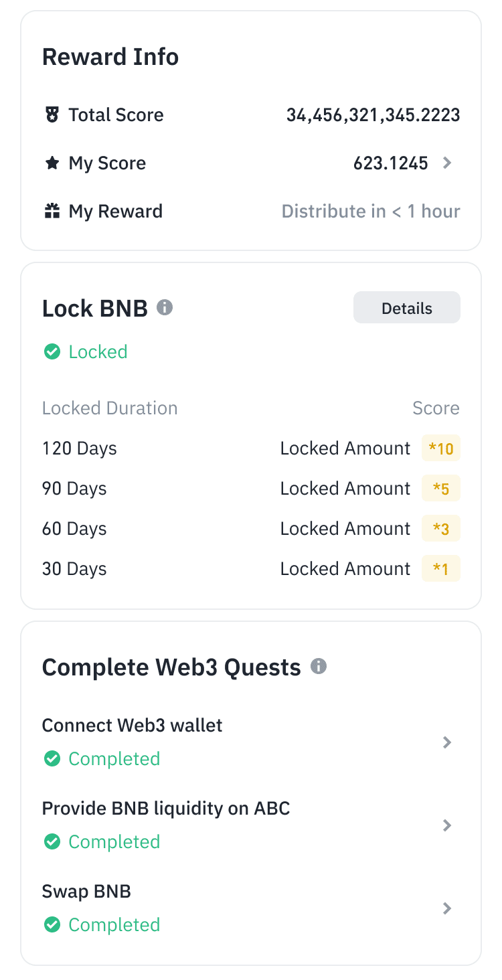The height and width of the screenshot is (980, 502).
Task: Open the Lock BNB info icon
Action: 165,308
